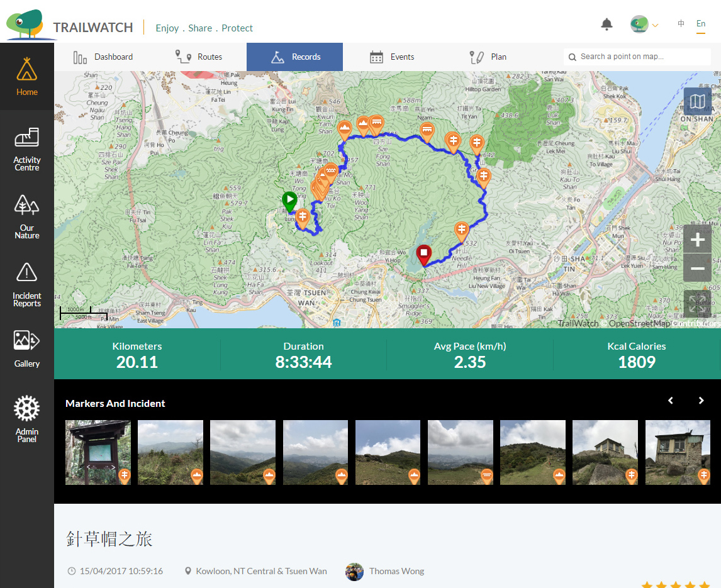Show next markers with right arrow
721x588 pixels.
click(x=701, y=401)
